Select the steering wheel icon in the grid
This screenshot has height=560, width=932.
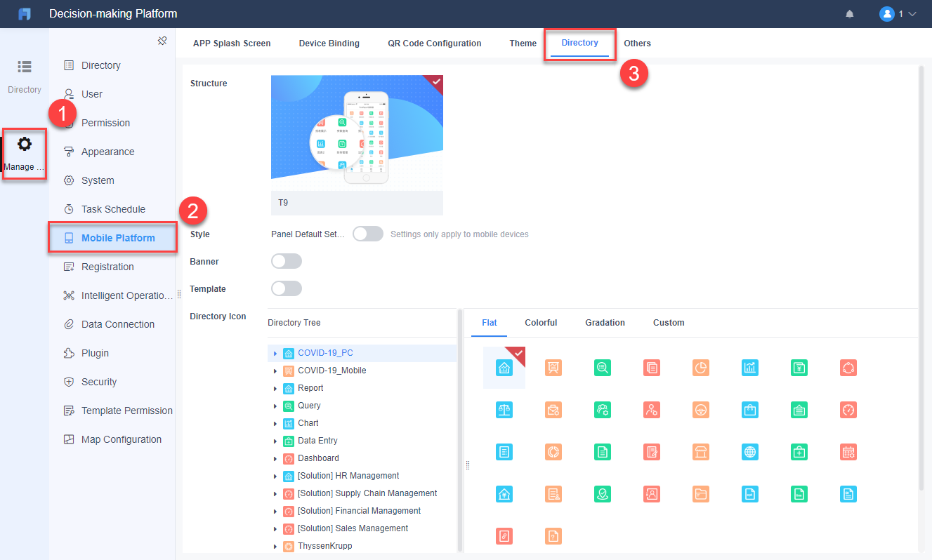point(701,410)
